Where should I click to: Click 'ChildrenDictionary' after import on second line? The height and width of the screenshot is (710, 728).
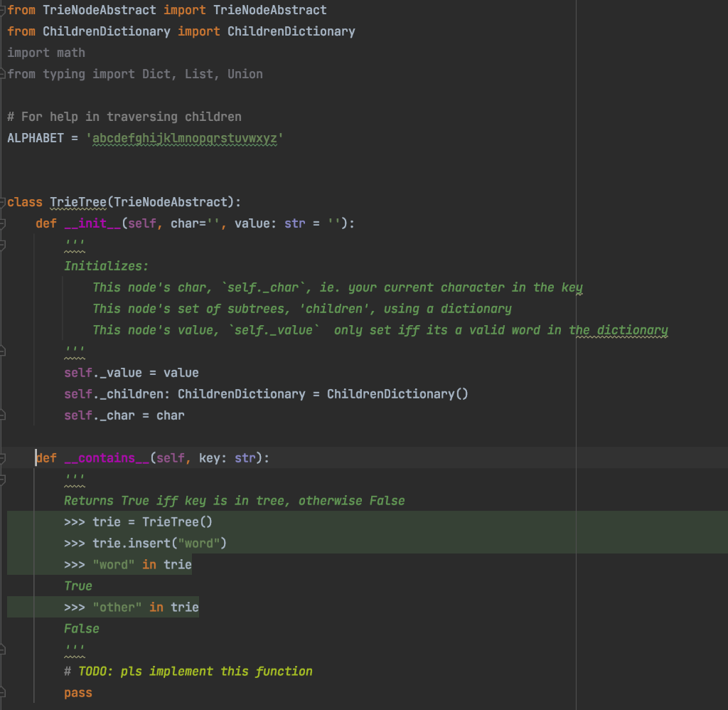point(291,31)
